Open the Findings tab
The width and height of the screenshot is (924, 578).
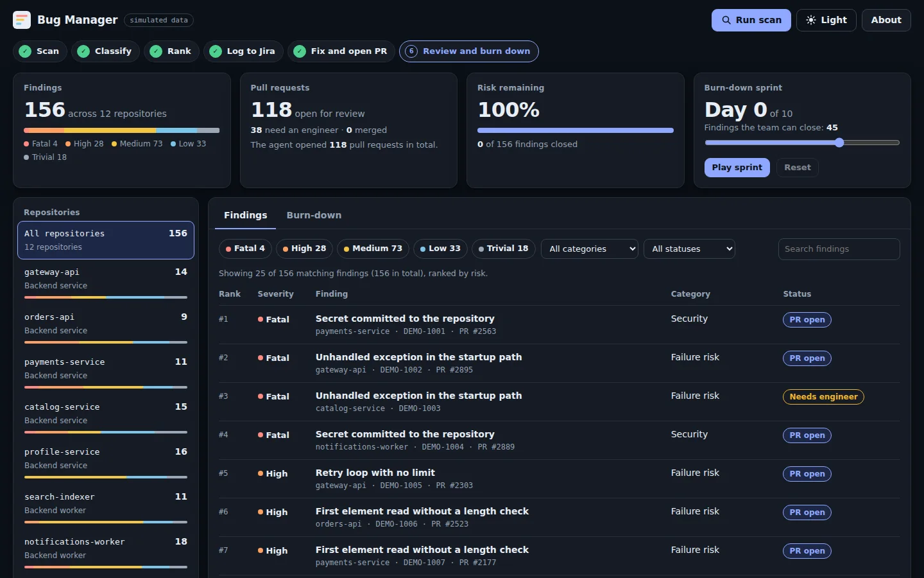(245, 215)
